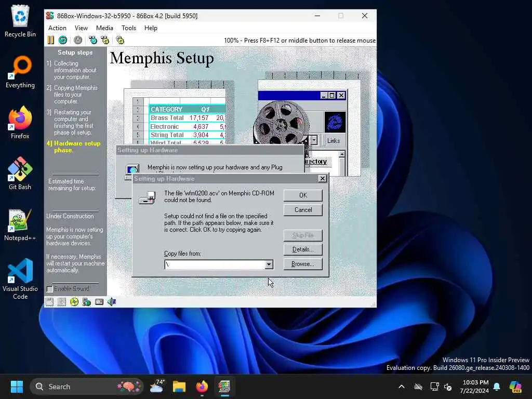
Task: Send Ctrl+Alt+Esc via yellow toolbar icon
Action: (105, 40)
